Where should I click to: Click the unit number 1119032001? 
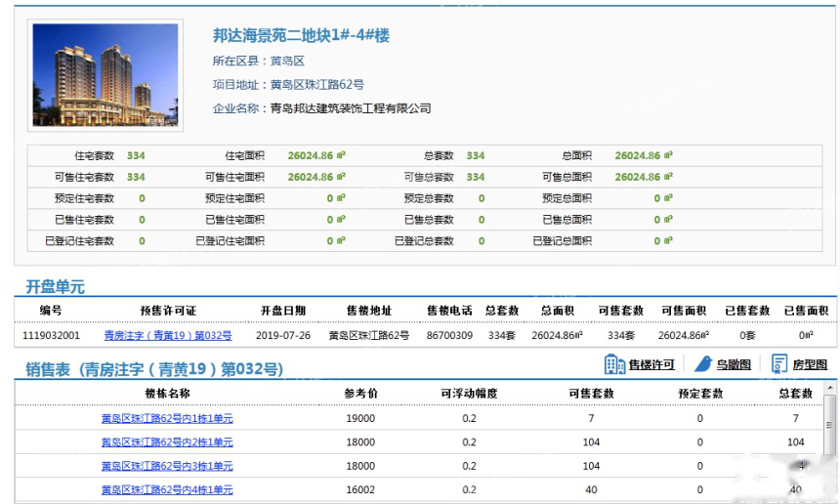(51, 336)
